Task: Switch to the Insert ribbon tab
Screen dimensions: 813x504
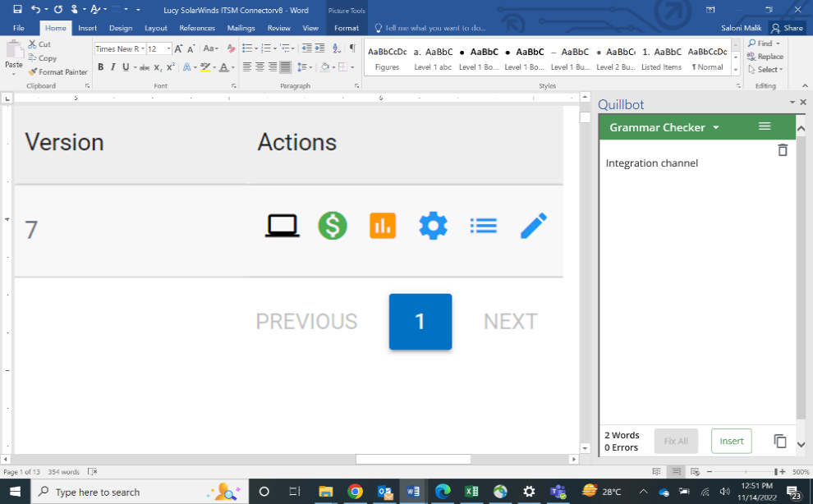Action: [88, 28]
